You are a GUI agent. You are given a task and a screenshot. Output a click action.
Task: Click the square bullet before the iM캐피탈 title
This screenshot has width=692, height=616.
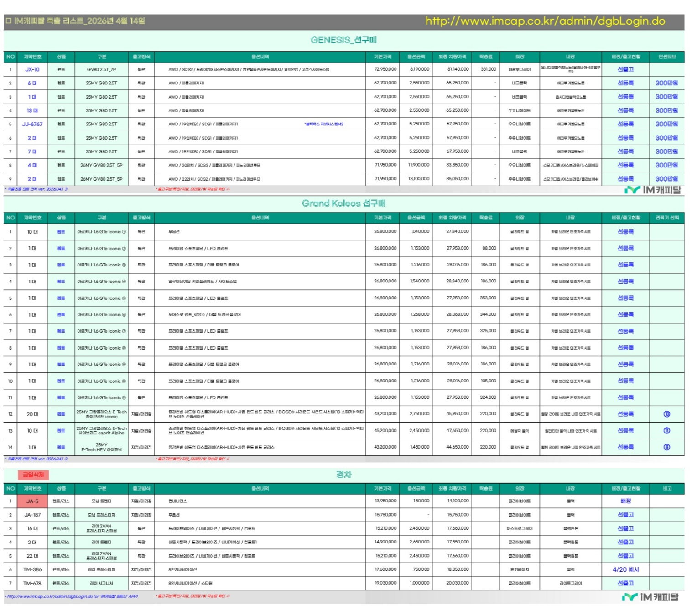pyautogui.click(x=9, y=21)
